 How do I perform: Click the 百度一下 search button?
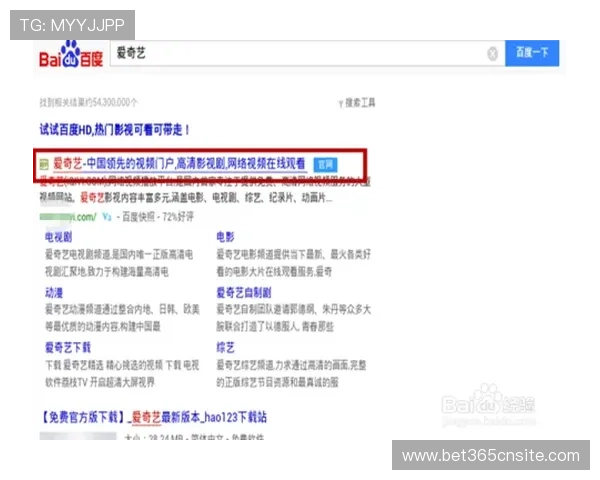pyautogui.click(x=532, y=53)
